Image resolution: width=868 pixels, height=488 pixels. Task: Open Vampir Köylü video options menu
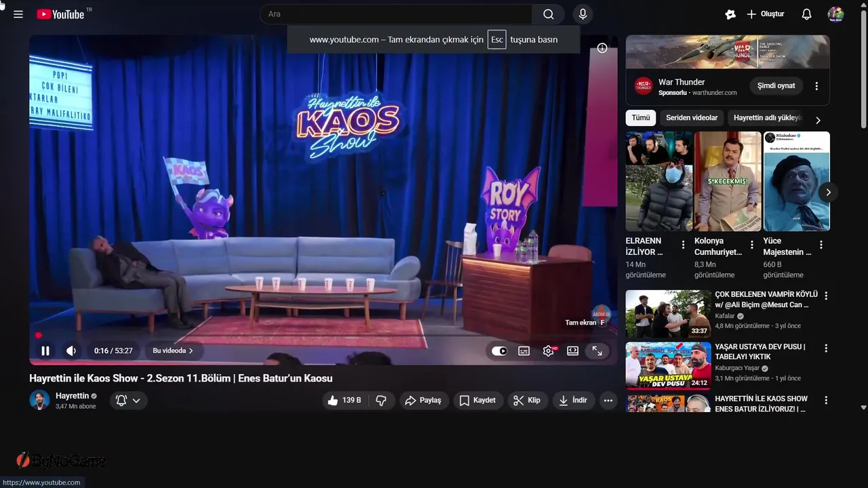pos(826,296)
